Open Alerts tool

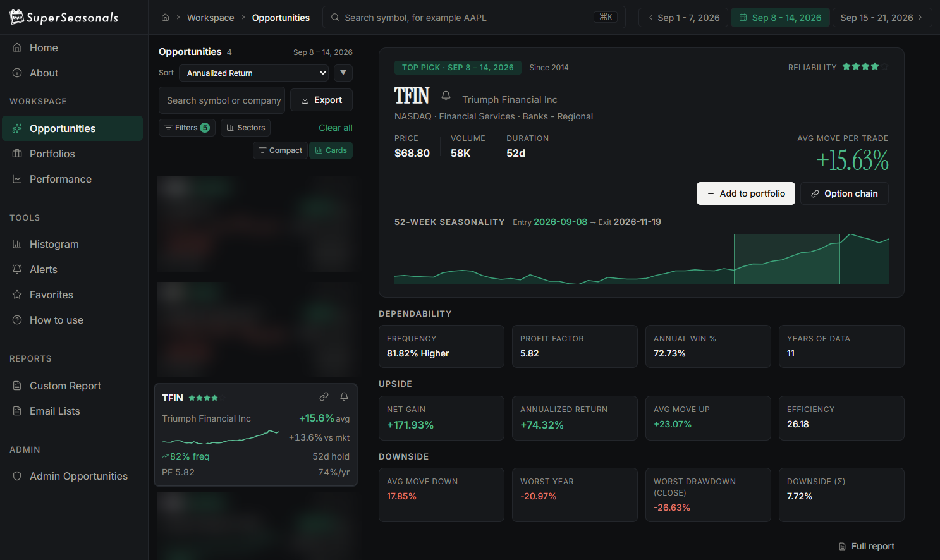[x=71, y=269]
